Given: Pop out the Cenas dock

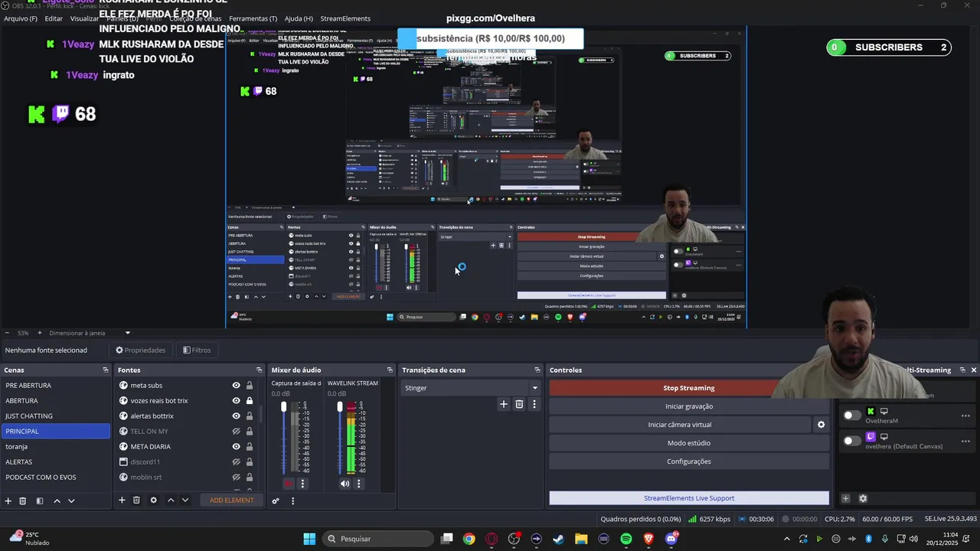Looking at the screenshot, I should pyautogui.click(x=106, y=370).
